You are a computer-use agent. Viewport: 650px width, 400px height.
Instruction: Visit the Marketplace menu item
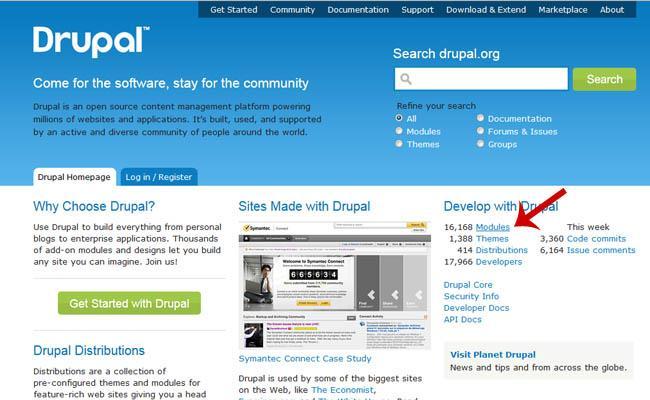[563, 10]
